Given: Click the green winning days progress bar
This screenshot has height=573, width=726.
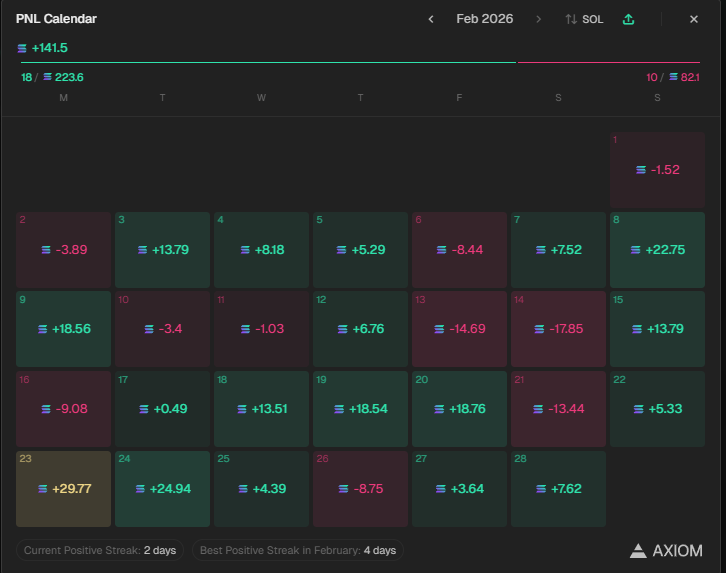Looking at the screenshot, I should [268, 62].
